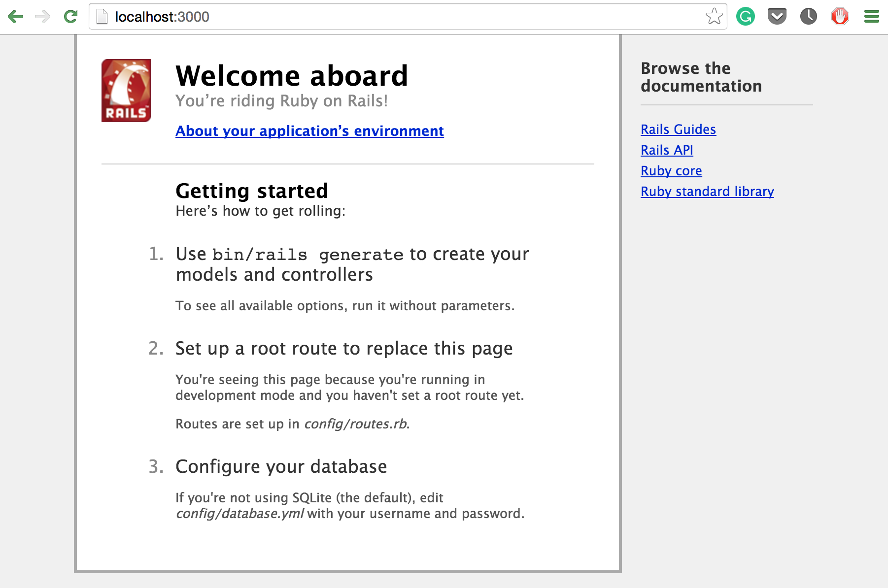Viewport: 888px width, 588px height.
Task: Click the config/routes.rb text
Action: [x=355, y=424]
